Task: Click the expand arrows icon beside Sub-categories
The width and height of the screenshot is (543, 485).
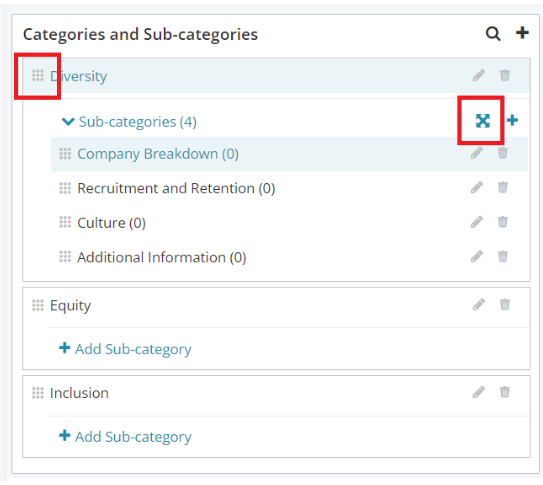Action: (482, 121)
